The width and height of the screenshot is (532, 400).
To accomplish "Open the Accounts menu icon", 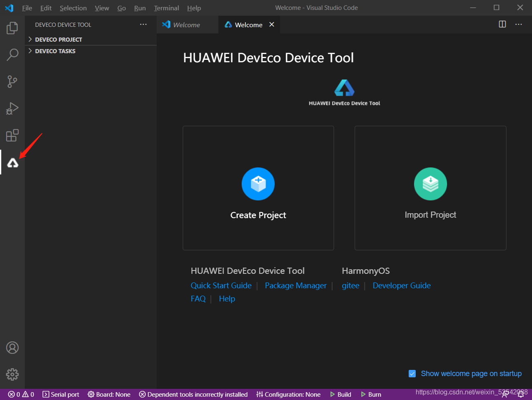I will pos(12,348).
